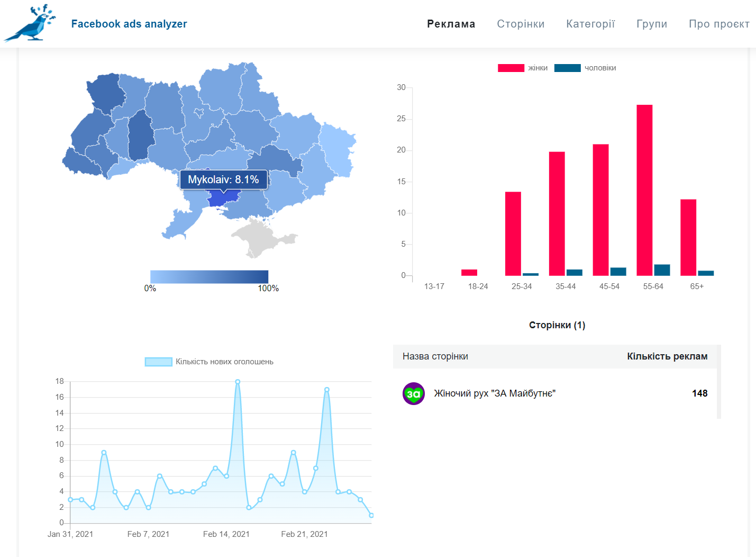Click the Назва сторінки column header

(435, 356)
